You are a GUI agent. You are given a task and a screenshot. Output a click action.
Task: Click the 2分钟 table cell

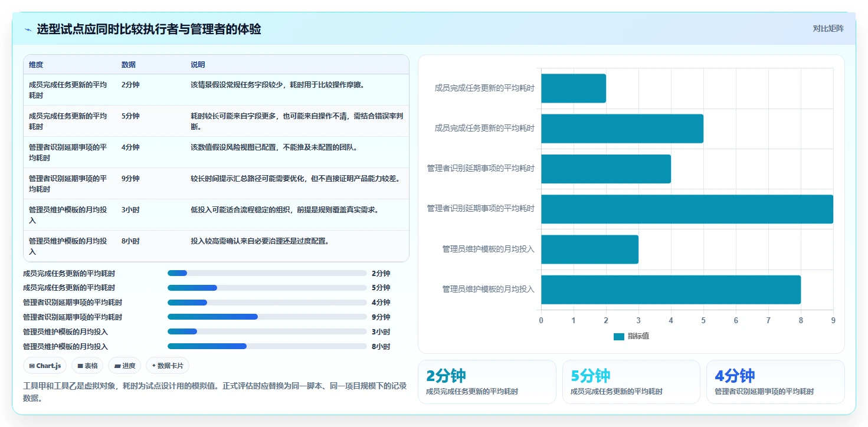coord(130,85)
